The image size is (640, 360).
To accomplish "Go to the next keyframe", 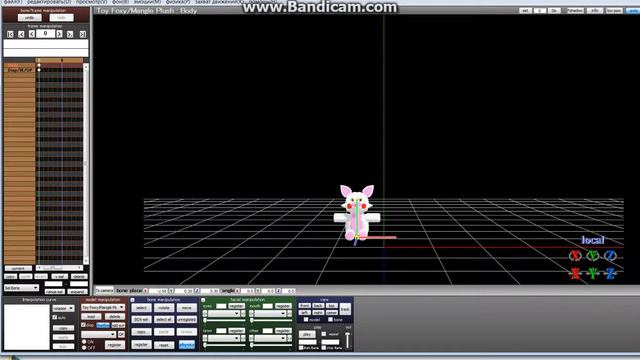I will 70,34.
